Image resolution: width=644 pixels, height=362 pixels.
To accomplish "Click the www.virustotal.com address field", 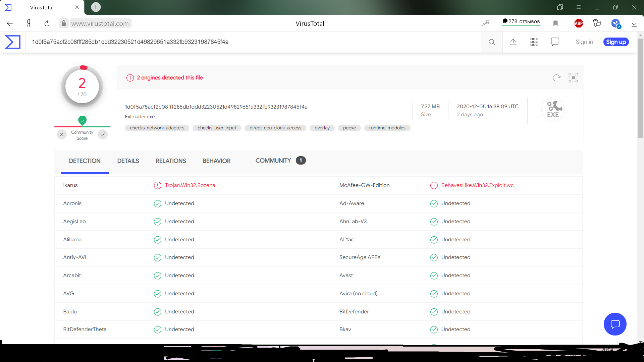I will [x=100, y=23].
